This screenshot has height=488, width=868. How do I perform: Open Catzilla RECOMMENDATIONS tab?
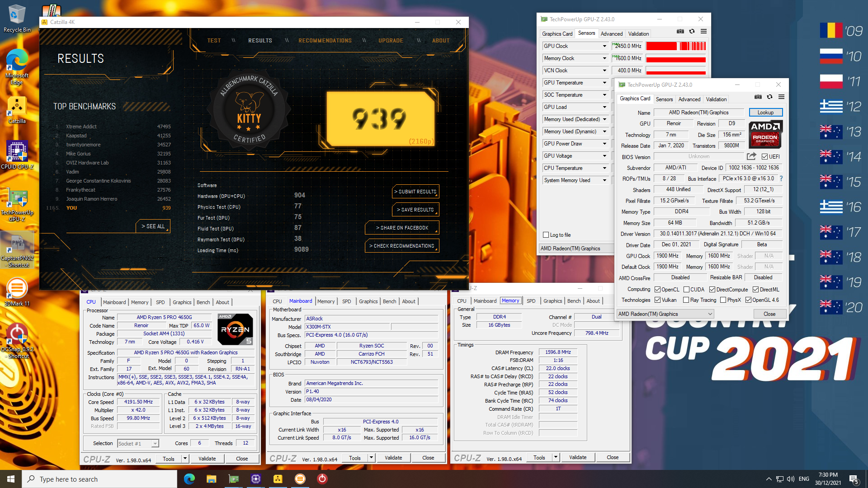click(325, 41)
